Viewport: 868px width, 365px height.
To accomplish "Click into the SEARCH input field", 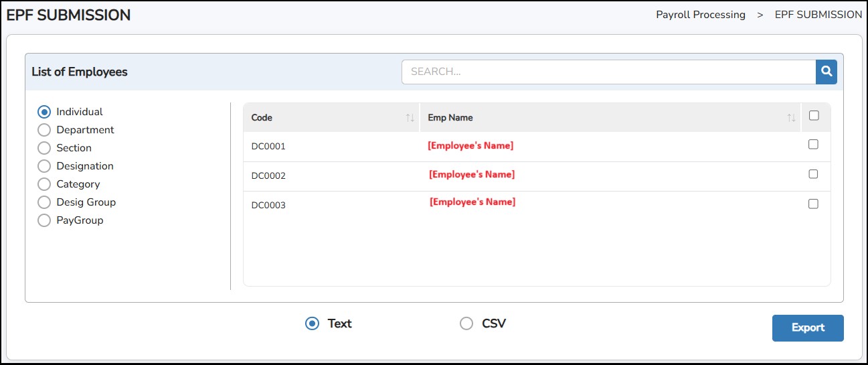I will pyautogui.click(x=608, y=72).
